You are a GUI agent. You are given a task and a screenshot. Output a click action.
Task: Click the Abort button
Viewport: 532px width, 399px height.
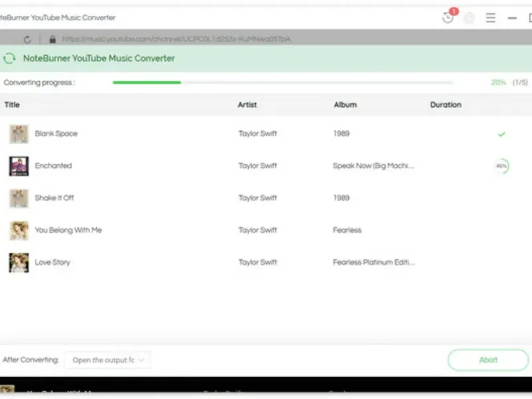pos(488,360)
